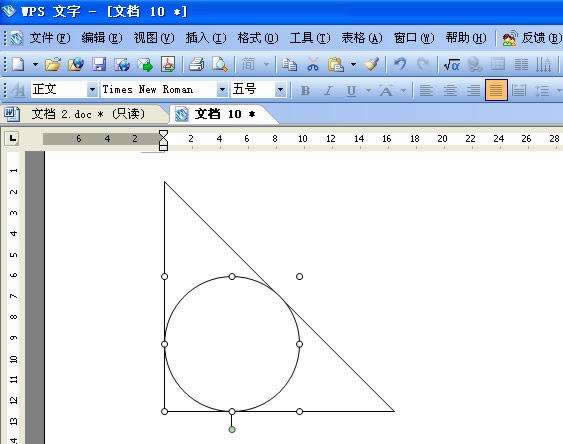
Task: Open the new document dropdown arrow
Action: (35, 65)
